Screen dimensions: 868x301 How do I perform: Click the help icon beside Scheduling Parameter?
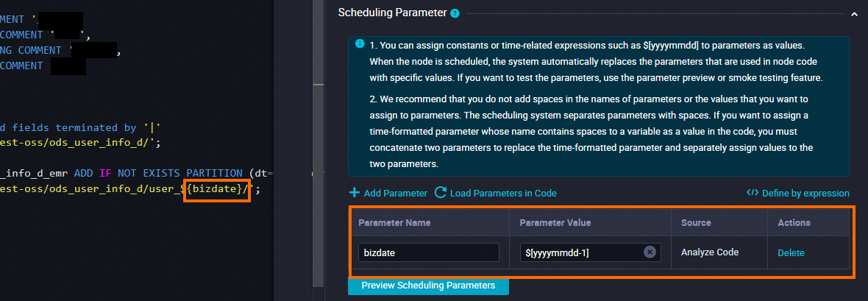tap(455, 13)
